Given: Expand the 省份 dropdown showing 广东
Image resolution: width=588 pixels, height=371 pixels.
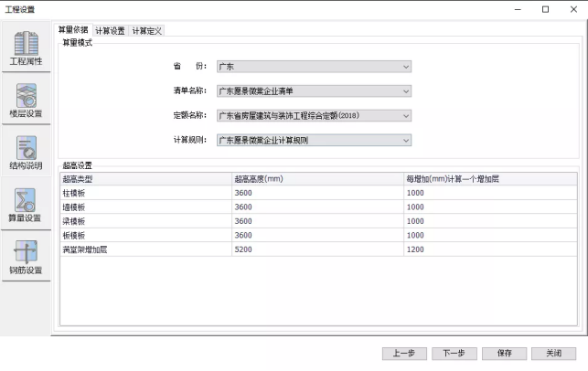Looking at the screenshot, I should tap(314, 67).
